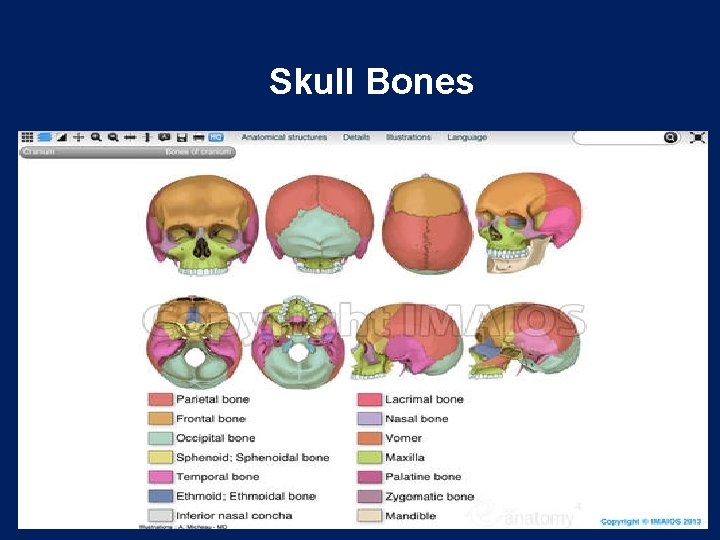Image resolution: width=720 pixels, height=540 pixels.
Task: Select the Bones of cranium breadcrumb
Action: (x=198, y=152)
